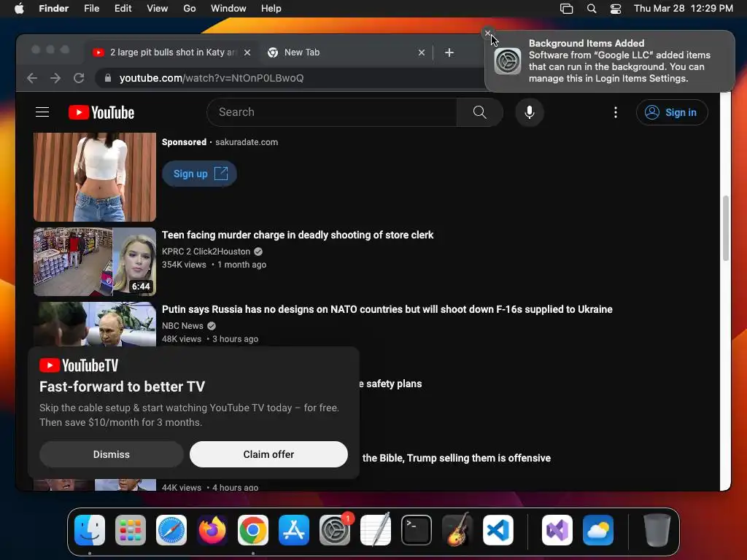This screenshot has height=560, width=747.
Task: Click the Sign in button
Action: point(672,112)
